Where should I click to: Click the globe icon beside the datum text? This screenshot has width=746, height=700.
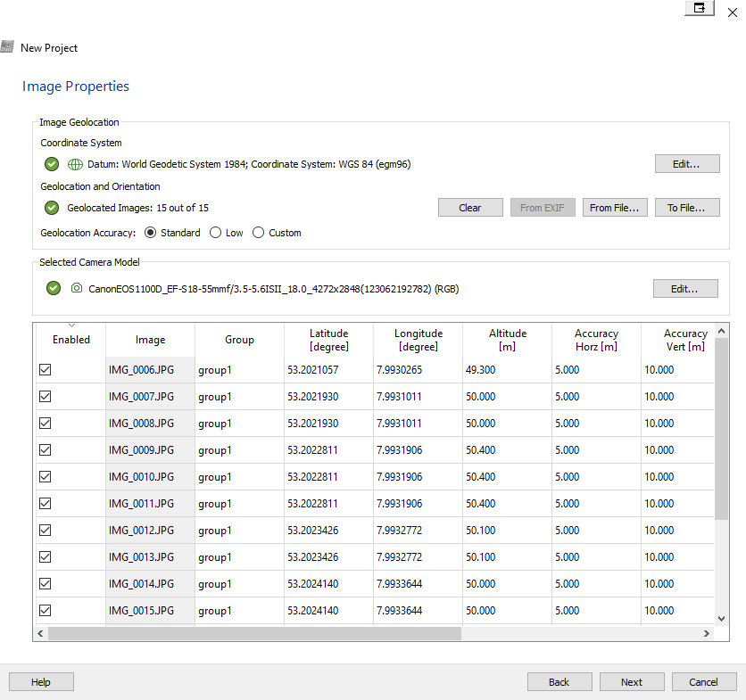[75, 164]
